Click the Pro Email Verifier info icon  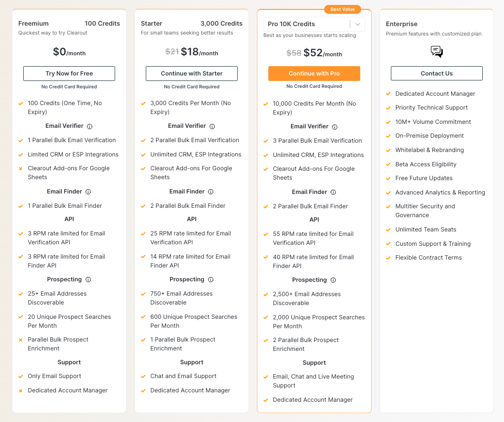(335, 127)
